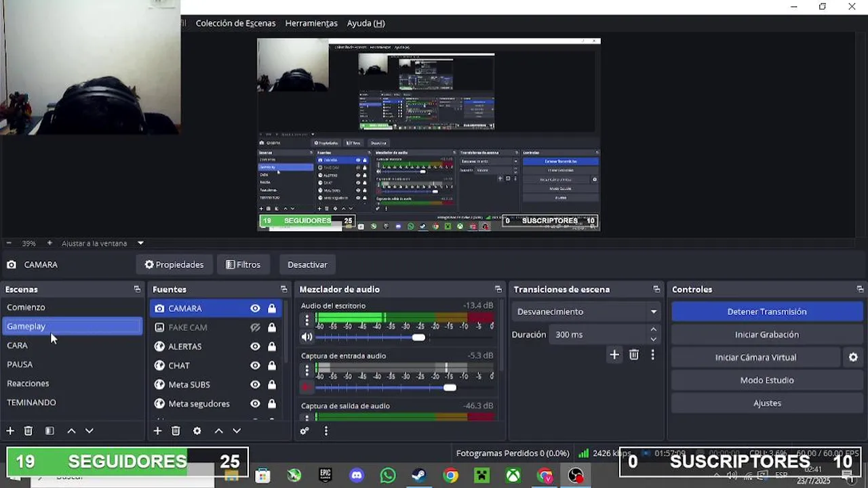Pop out the Fuentes dock
868x488 pixels.
pyautogui.click(x=283, y=289)
